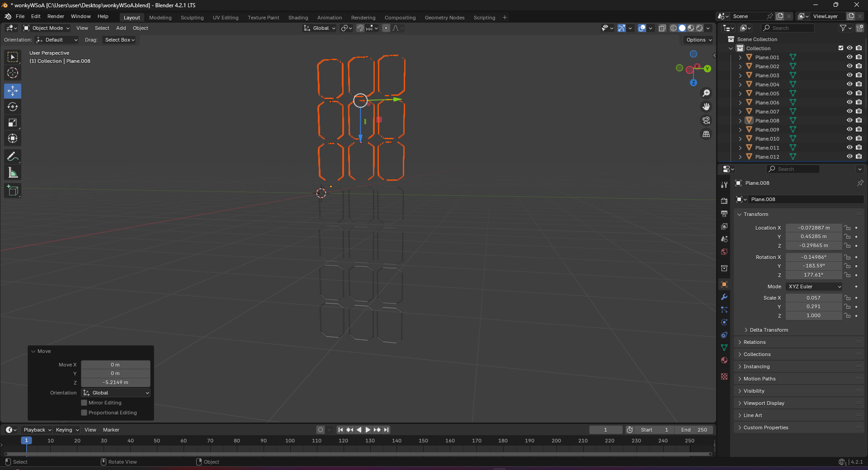Image resolution: width=868 pixels, height=470 pixels.
Task: Select the Move tool
Action: [12, 91]
